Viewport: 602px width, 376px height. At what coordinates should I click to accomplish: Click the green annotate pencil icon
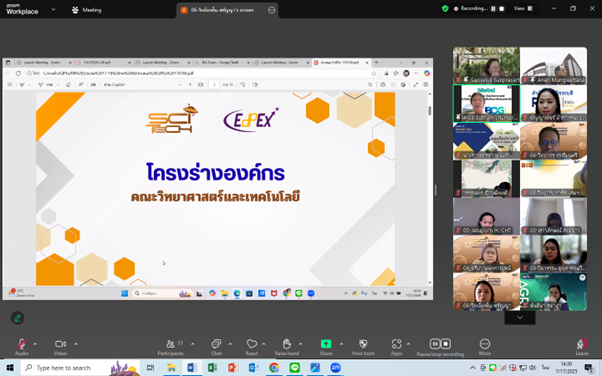point(18,318)
